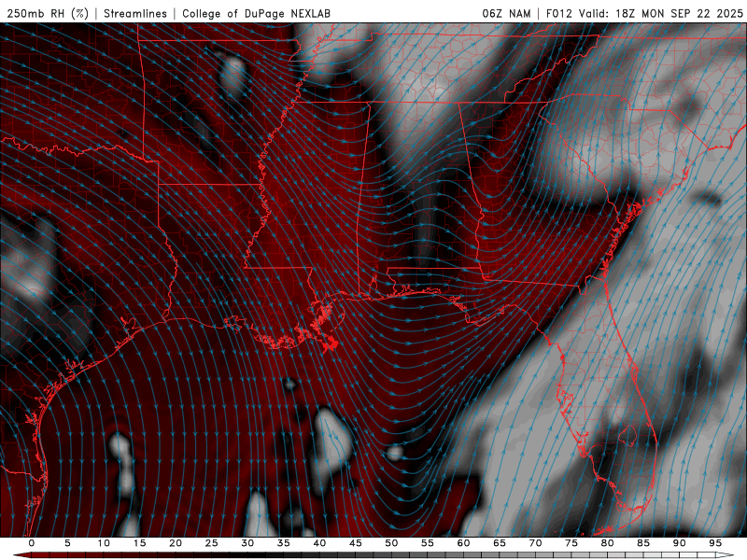Select the '95' humidity scale value

coord(715,543)
